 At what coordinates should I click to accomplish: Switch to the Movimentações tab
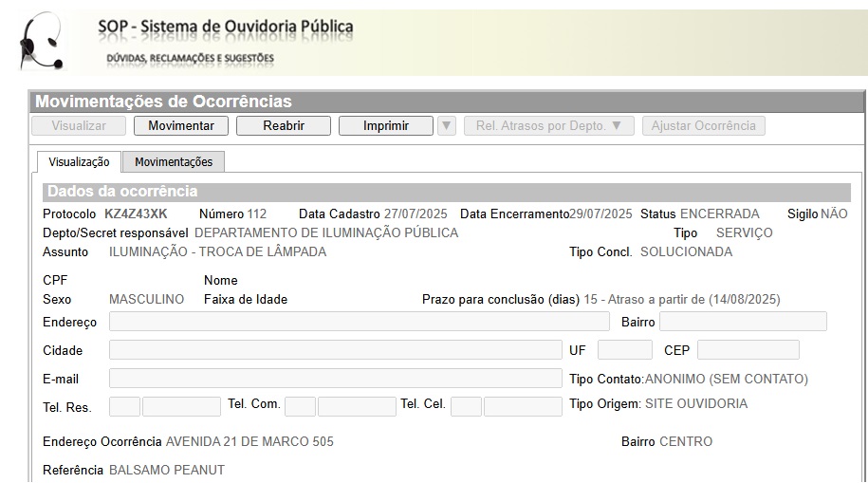click(174, 162)
